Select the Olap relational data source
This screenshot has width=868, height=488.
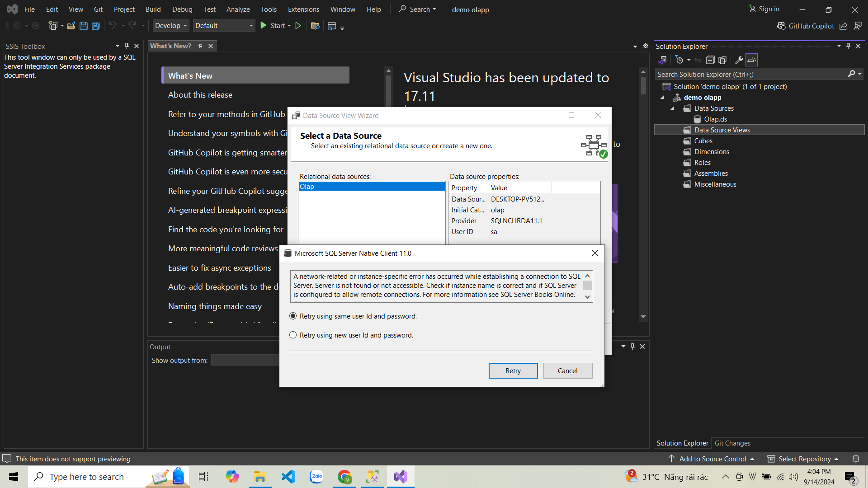click(372, 187)
